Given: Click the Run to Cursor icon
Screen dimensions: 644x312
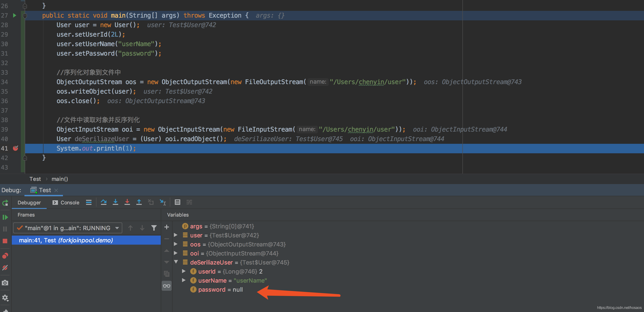Looking at the screenshot, I should point(163,202).
